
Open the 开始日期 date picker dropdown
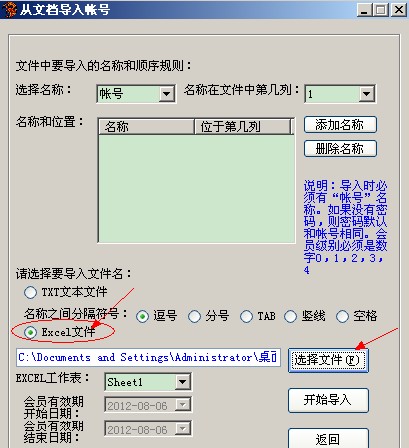pos(182,405)
